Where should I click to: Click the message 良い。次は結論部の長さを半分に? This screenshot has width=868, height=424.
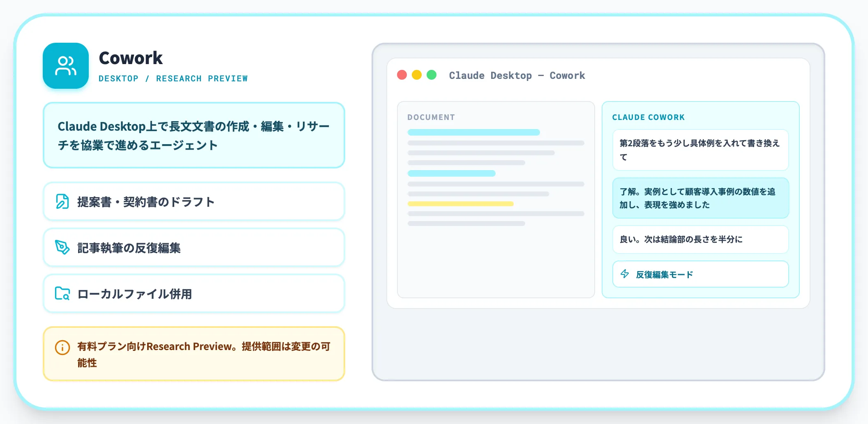[701, 240]
